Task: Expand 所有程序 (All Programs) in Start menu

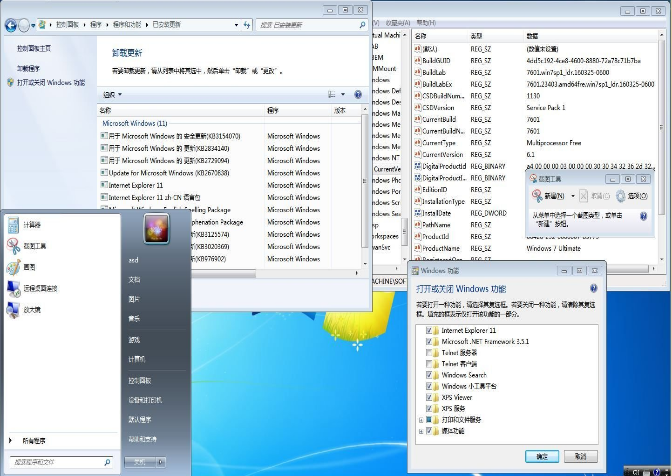Action: (x=28, y=440)
